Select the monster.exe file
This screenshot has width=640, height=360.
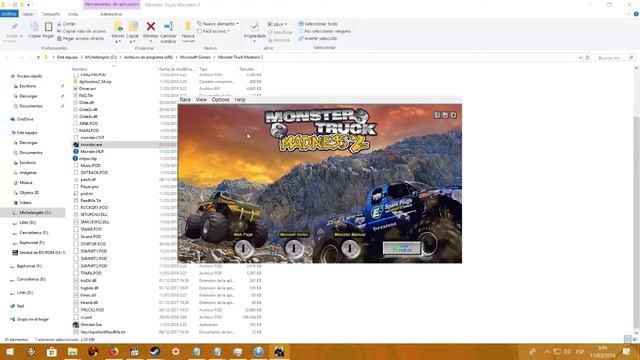[x=91, y=144]
